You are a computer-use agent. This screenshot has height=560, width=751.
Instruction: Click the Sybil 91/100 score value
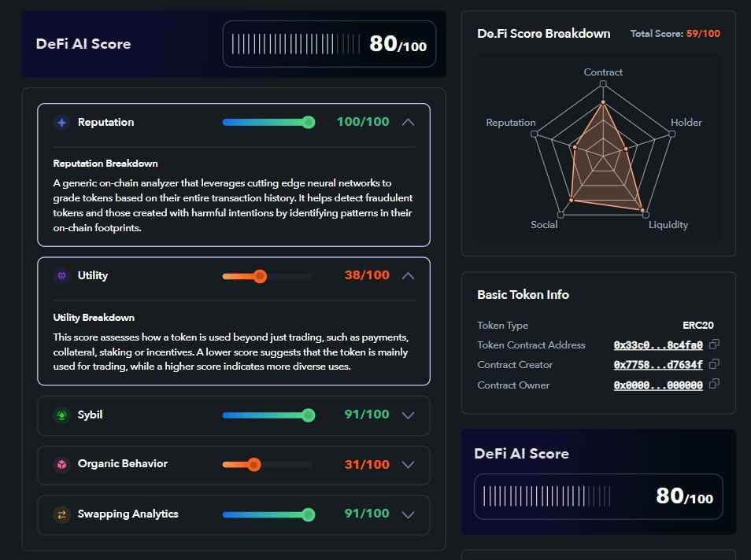(367, 414)
